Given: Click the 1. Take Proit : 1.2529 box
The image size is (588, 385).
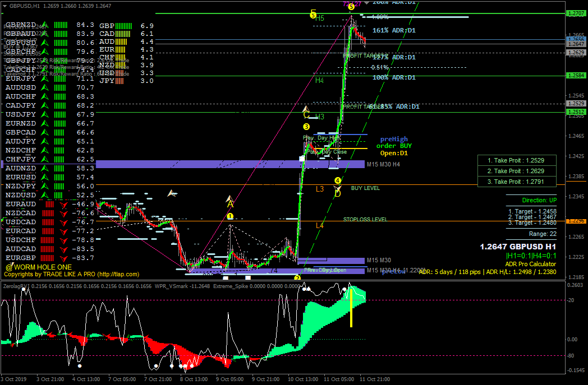Looking at the screenshot, I should pyautogui.click(x=517, y=160).
